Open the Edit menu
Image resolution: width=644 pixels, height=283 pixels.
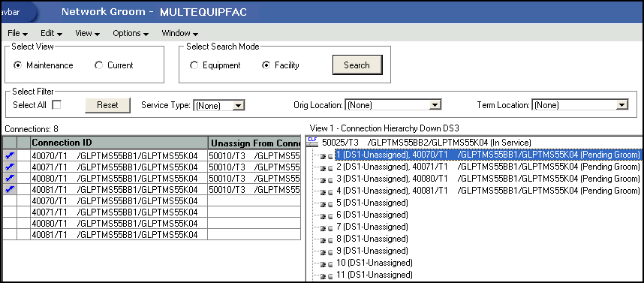tap(51, 33)
